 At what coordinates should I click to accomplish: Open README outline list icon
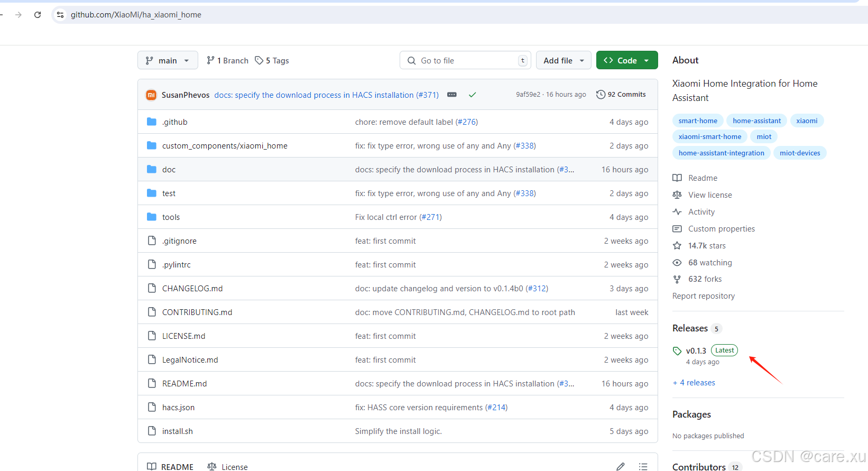tap(643, 467)
